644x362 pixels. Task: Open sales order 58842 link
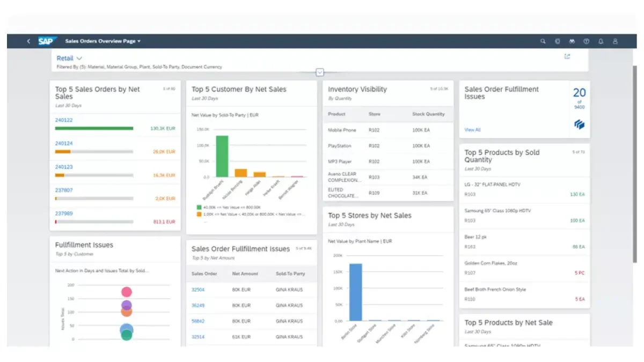(x=198, y=321)
